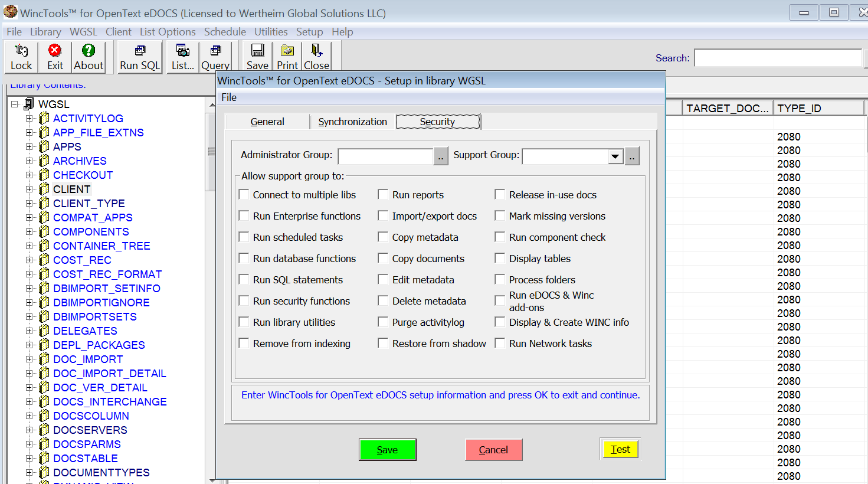Click the ACTIVITYLOG table icon
Image resolution: width=868 pixels, height=484 pixels.
pyautogui.click(x=44, y=119)
